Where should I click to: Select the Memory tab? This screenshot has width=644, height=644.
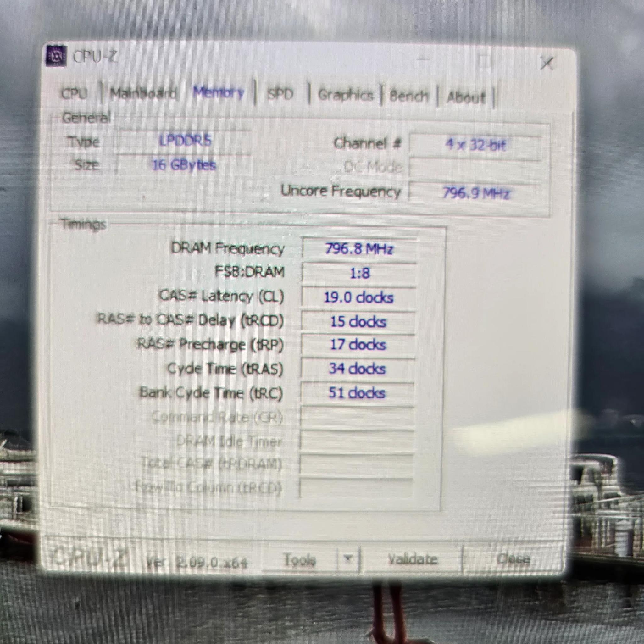[x=219, y=92]
